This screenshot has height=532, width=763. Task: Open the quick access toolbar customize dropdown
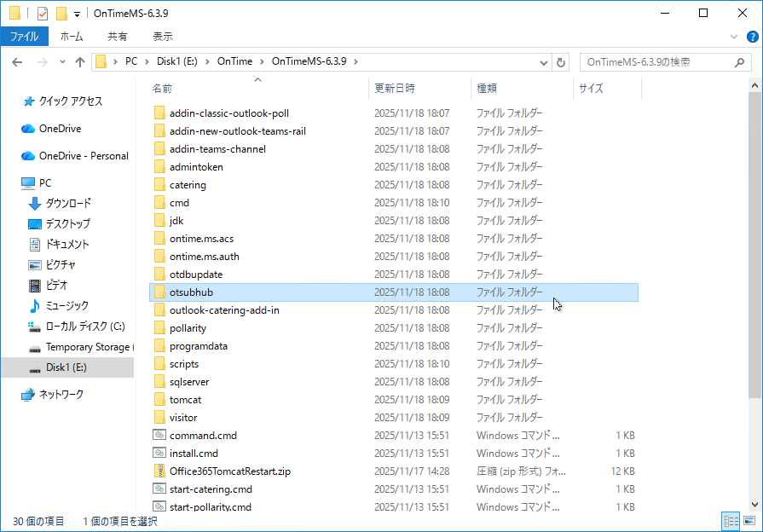77,14
